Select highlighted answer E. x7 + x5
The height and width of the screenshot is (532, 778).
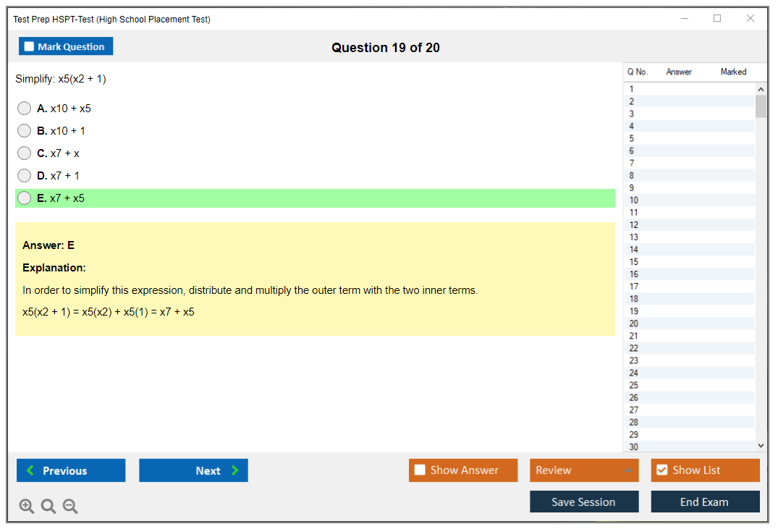[25, 198]
